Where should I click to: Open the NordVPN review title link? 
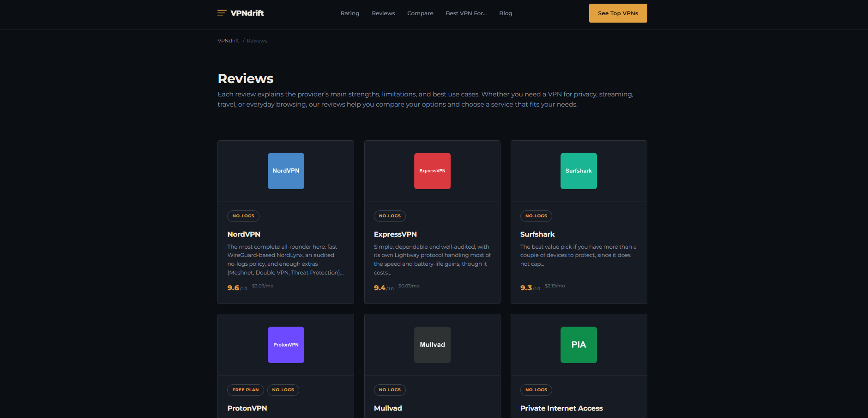coord(244,234)
